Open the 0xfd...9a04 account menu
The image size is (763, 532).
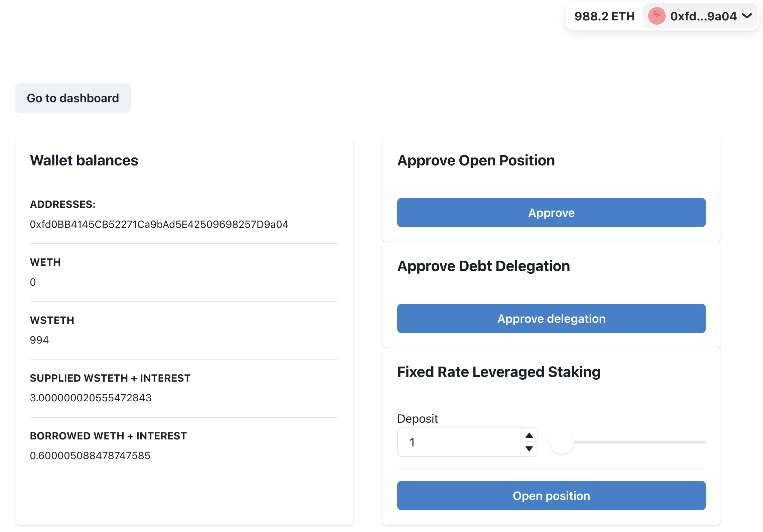(703, 16)
